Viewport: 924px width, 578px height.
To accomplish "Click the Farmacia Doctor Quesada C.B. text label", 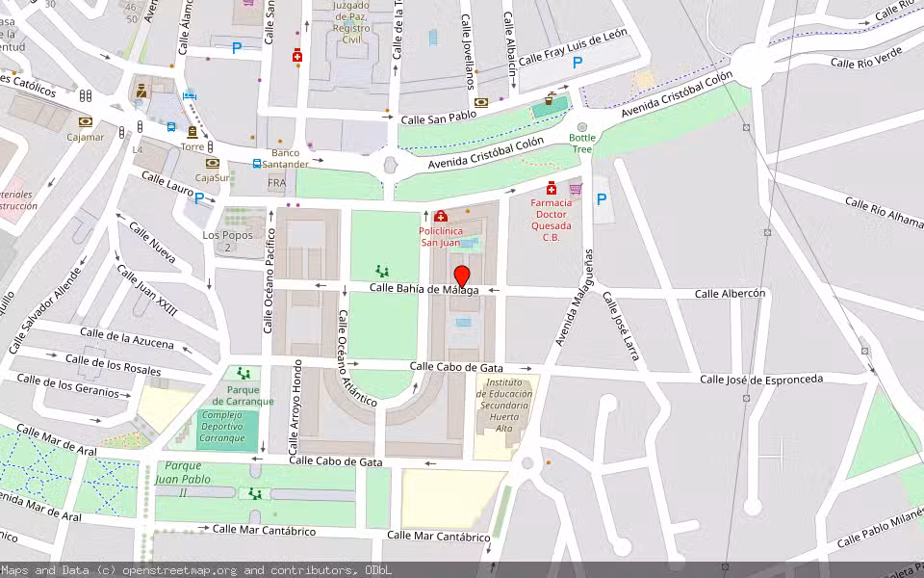I will 551,220.
